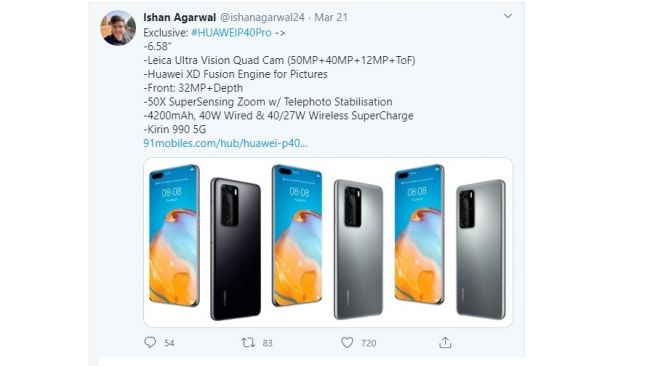Image resolution: width=653 pixels, height=366 pixels.
Task: View the middle phone front screen image
Action: 297,236
